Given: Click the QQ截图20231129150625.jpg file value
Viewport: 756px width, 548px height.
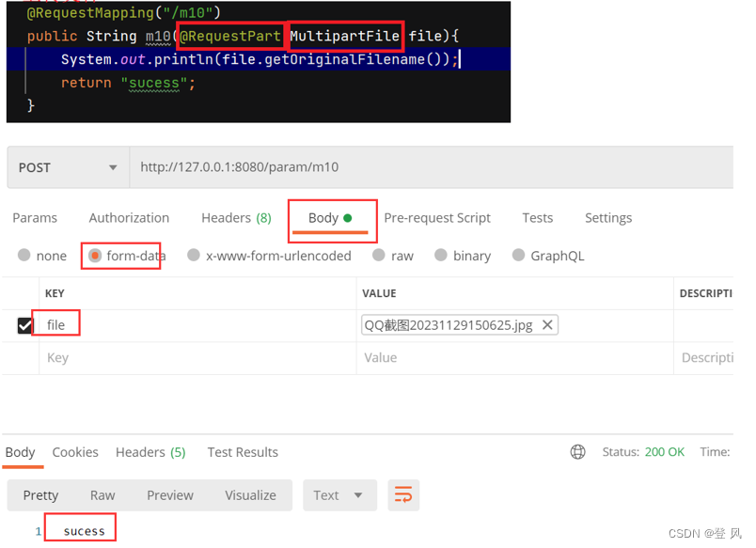Looking at the screenshot, I should 449,325.
